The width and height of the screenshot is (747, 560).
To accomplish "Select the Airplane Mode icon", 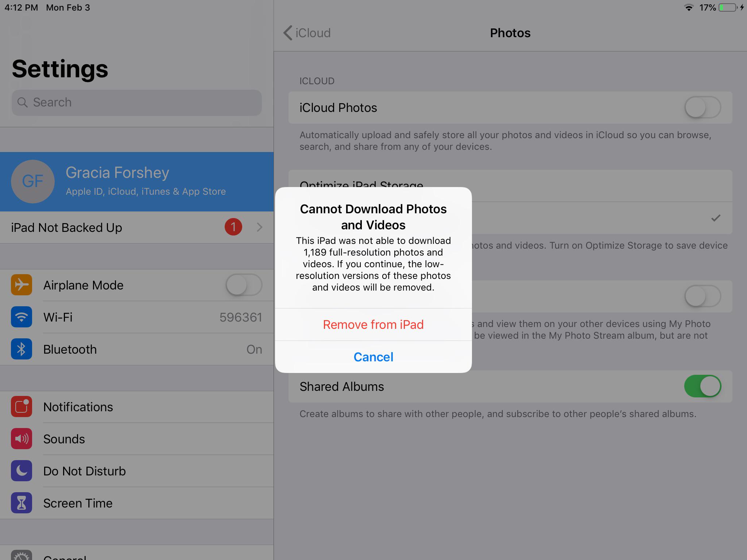I will click(22, 285).
